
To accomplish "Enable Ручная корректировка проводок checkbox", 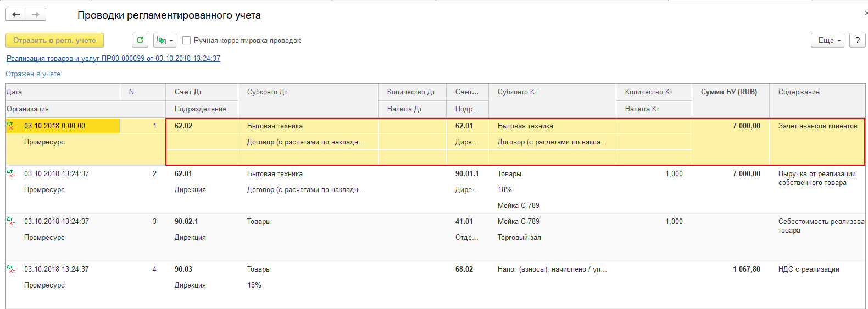I will pos(187,40).
